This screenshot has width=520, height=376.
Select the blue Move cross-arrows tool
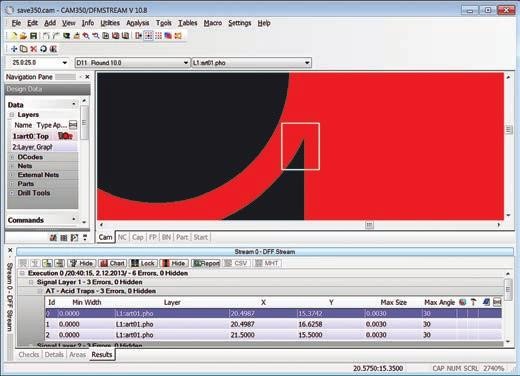pos(14,49)
